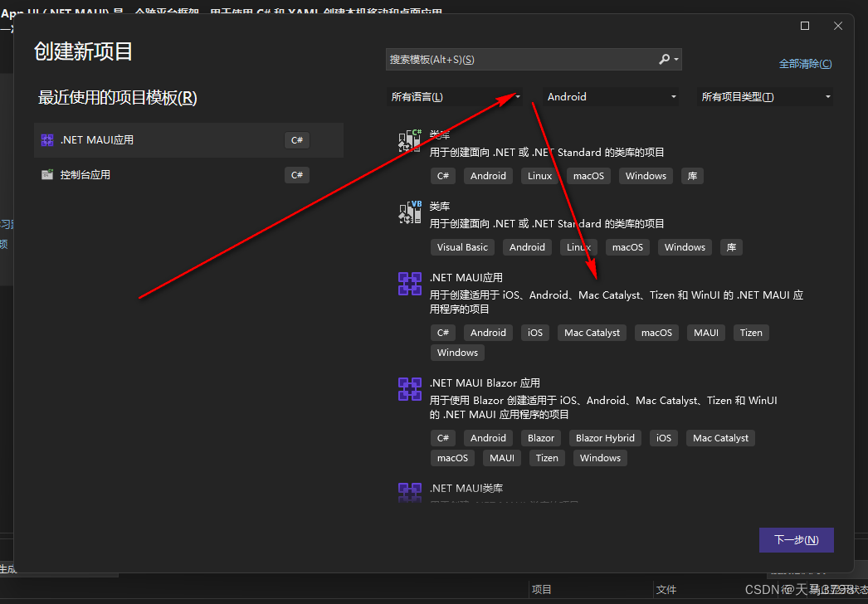Select .NET MAUI应用 template in results
The height and width of the screenshot is (604, 868).
(x=466, y=277)
